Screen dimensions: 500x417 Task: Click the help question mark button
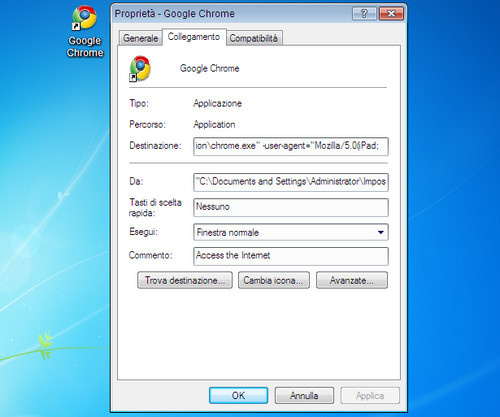tap(364, 14)
